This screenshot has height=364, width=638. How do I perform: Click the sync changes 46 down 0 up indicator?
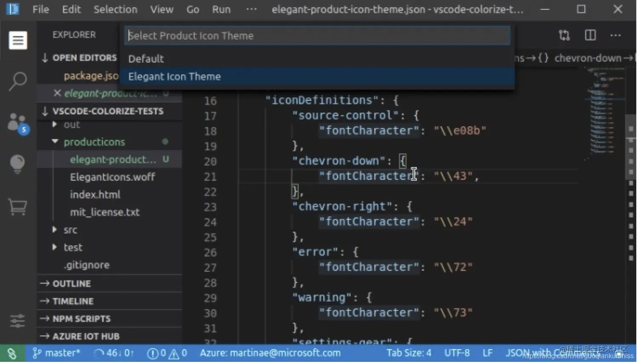(x=114, y=353)
